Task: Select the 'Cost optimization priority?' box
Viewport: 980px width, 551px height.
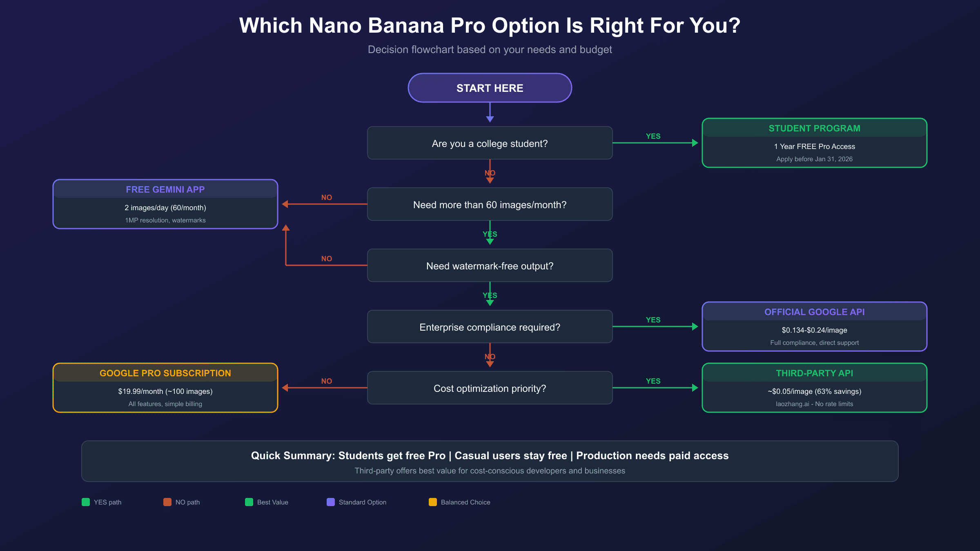Action: click(x=490, y=388)
